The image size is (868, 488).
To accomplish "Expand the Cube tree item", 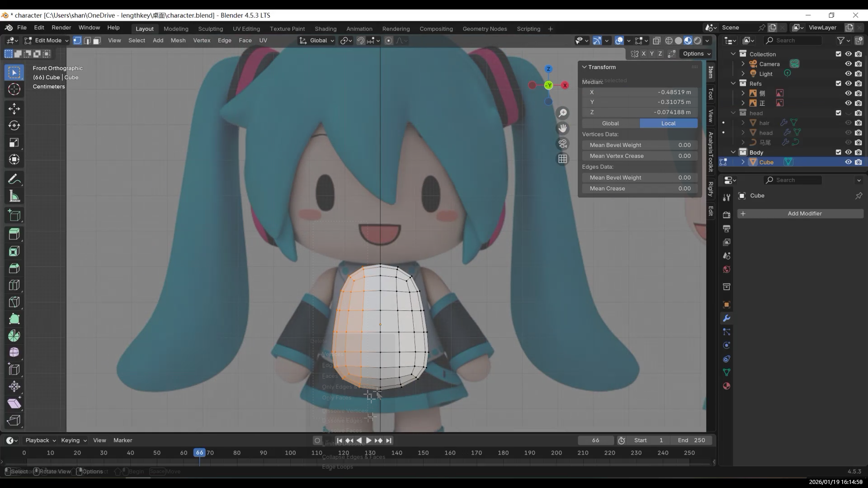I will tap(743, 162).
